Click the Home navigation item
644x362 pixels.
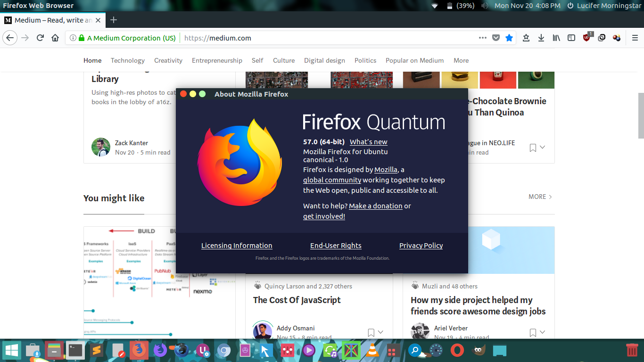[92, 60]
